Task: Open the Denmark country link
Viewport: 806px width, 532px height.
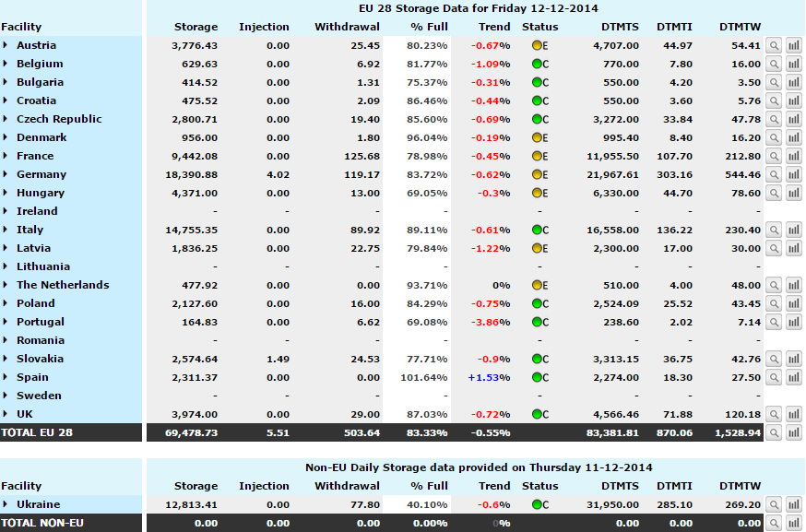Action: click(41, 137)
